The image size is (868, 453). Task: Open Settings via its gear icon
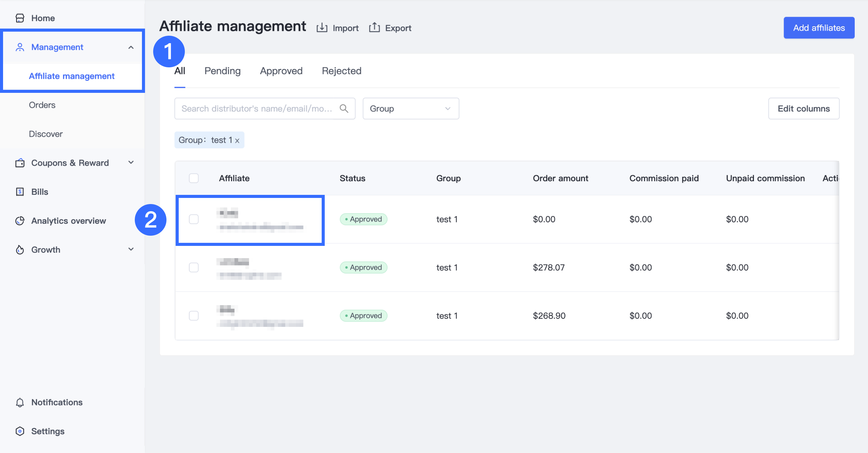tap(20, 431)
